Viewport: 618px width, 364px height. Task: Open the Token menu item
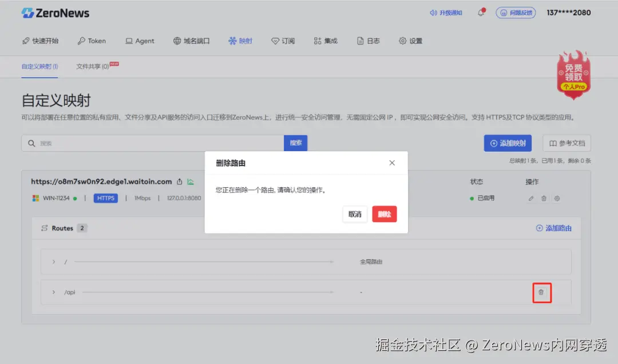[92, 41]
